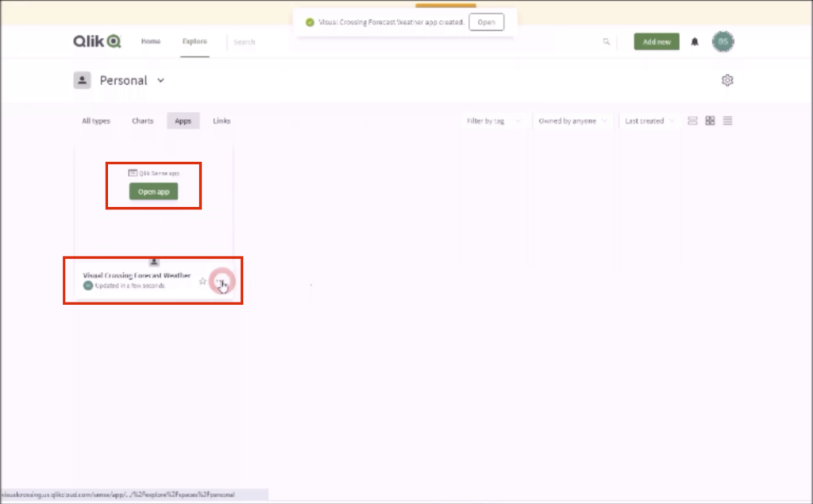
Task: Open more options for Visual Crossing app
Action: click(222, 281)
